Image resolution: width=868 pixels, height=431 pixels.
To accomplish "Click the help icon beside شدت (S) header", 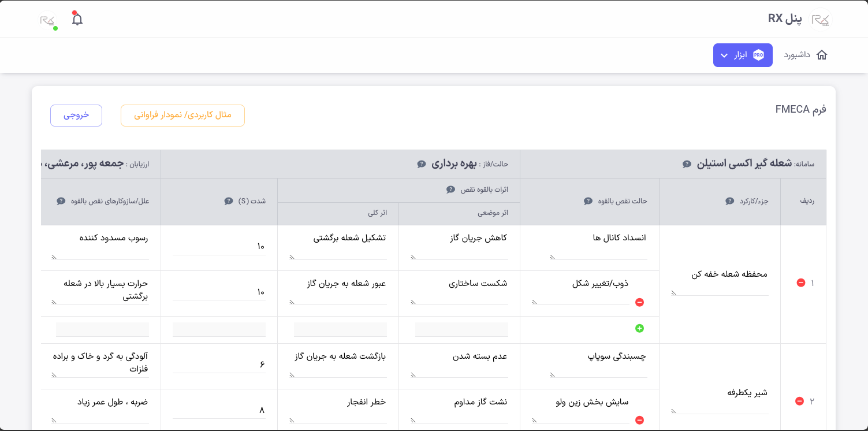I will point(227,201).
